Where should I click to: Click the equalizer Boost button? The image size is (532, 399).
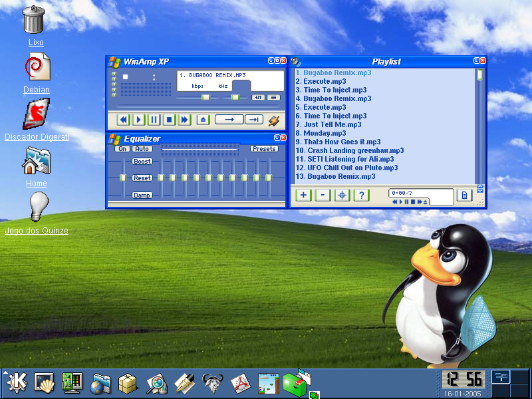click(142, 161)
